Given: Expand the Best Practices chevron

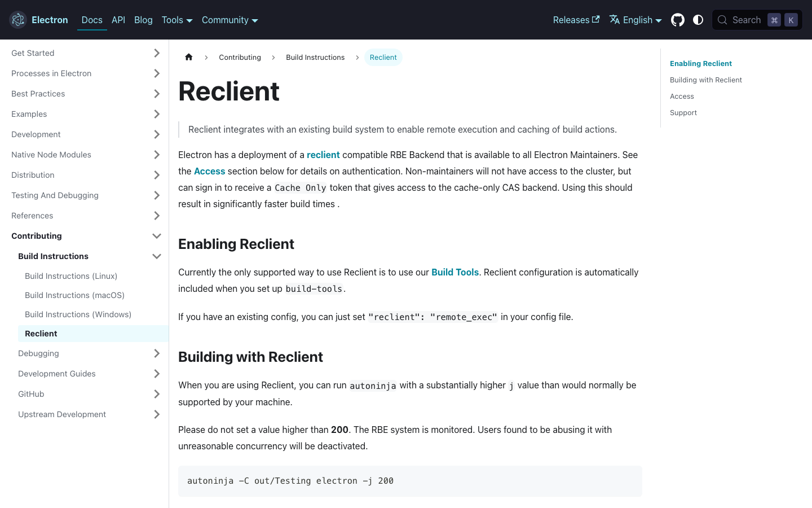Looking at the screenshot, I should [x=157, y=94].
